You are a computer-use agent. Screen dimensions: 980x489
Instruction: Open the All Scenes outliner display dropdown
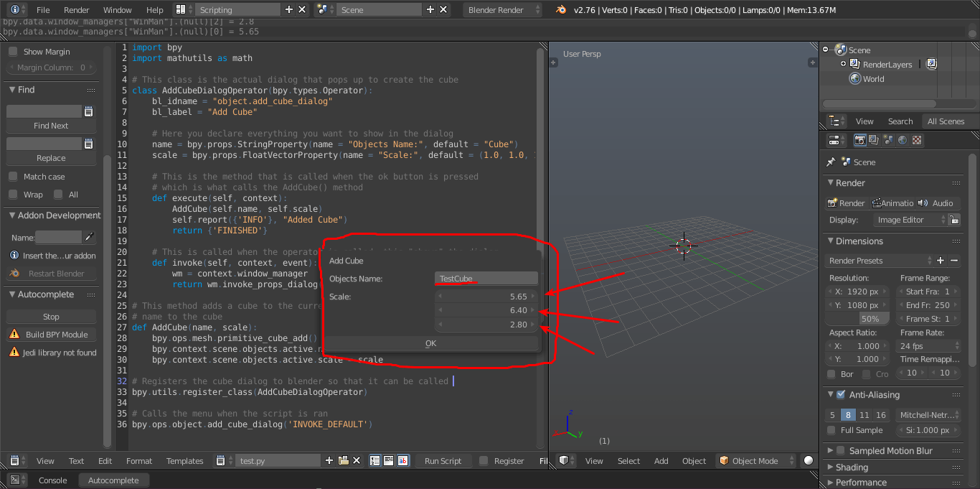[x=950, y=121]
